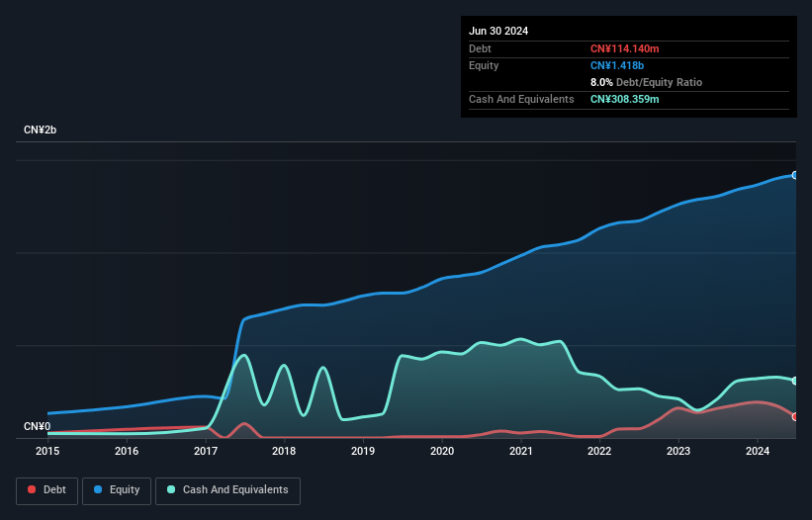Click the 2015 x-axis label

pos(47,451)
